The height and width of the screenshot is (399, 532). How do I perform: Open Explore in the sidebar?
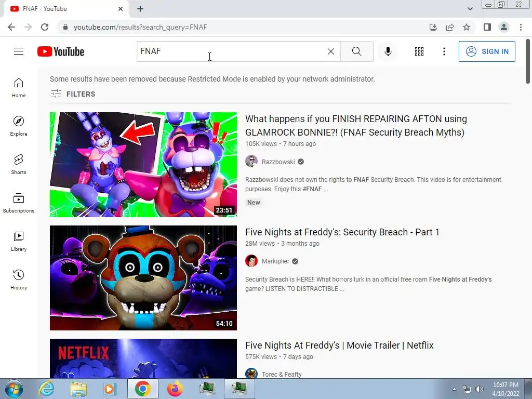click(19, 126)
